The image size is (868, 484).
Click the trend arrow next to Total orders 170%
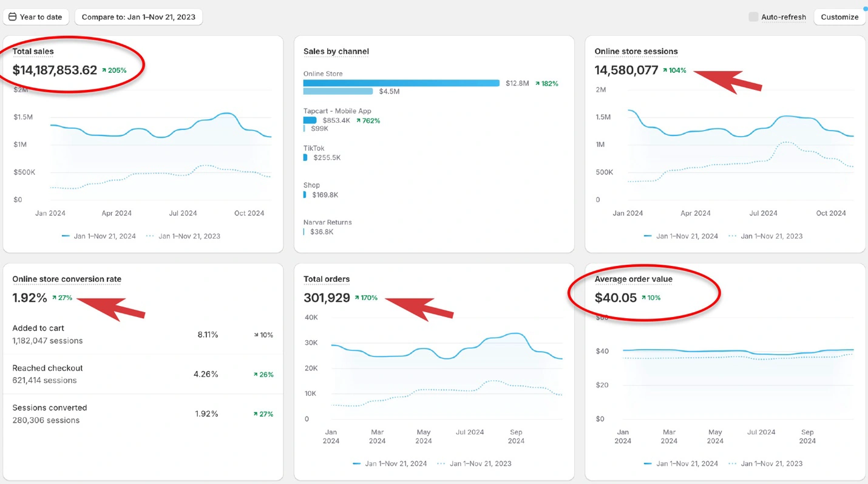click(x=357, y=298)
